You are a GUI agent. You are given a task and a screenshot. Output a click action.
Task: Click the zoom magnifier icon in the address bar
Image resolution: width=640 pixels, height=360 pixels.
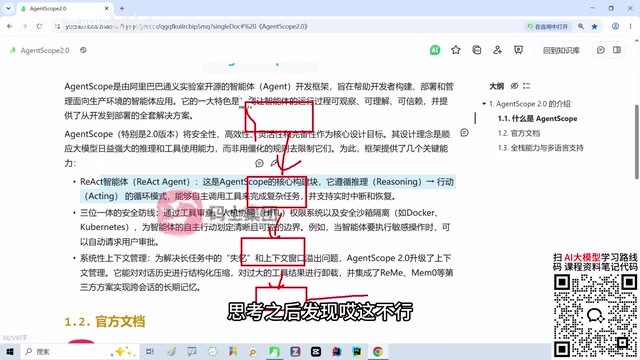click(581, 27)
